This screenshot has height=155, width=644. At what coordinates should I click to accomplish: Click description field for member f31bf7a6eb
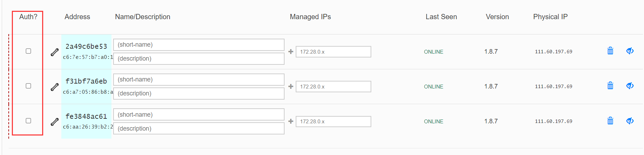(x=199, y=93)
